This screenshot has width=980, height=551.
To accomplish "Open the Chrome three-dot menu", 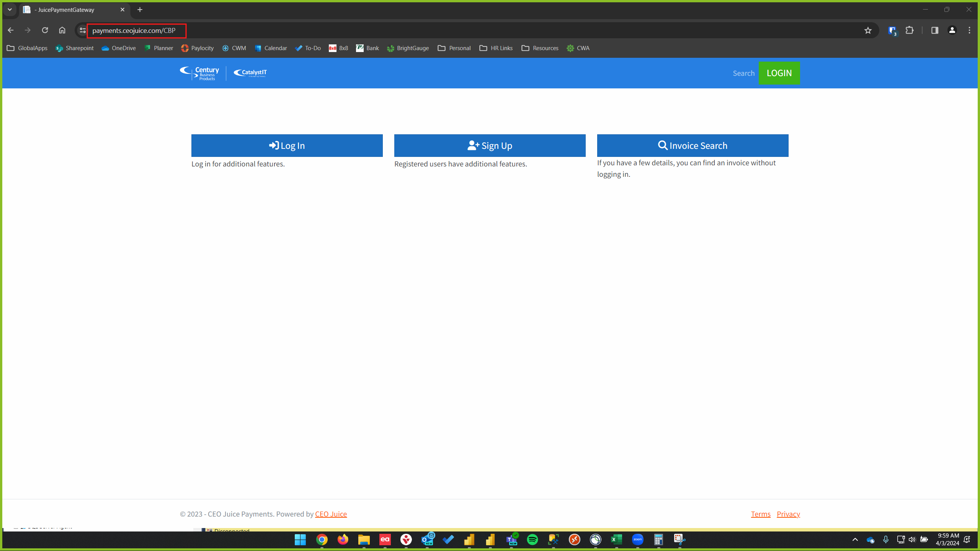I will click(969, 30).
